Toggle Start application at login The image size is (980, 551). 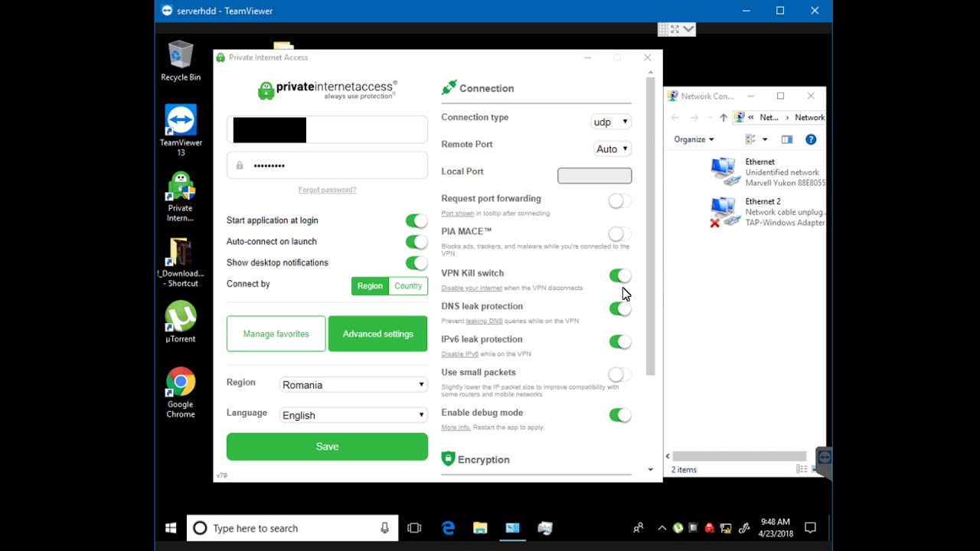coord(416,220)
